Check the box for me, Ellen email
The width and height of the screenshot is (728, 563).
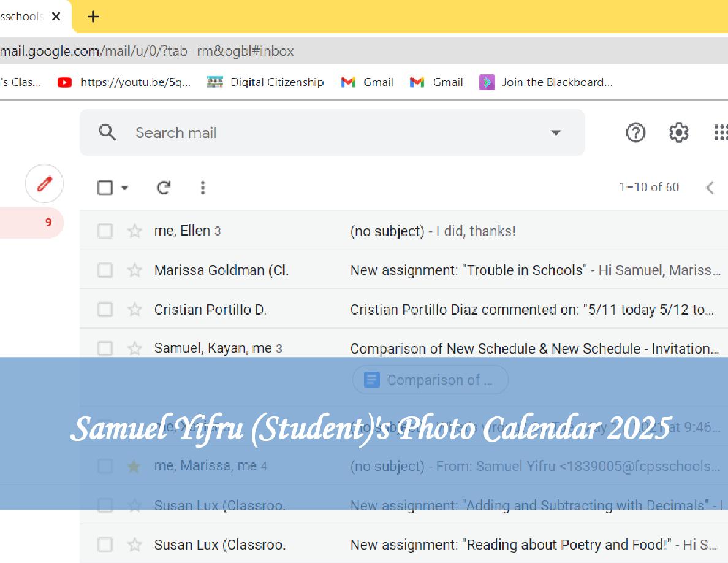coord(105,231)
